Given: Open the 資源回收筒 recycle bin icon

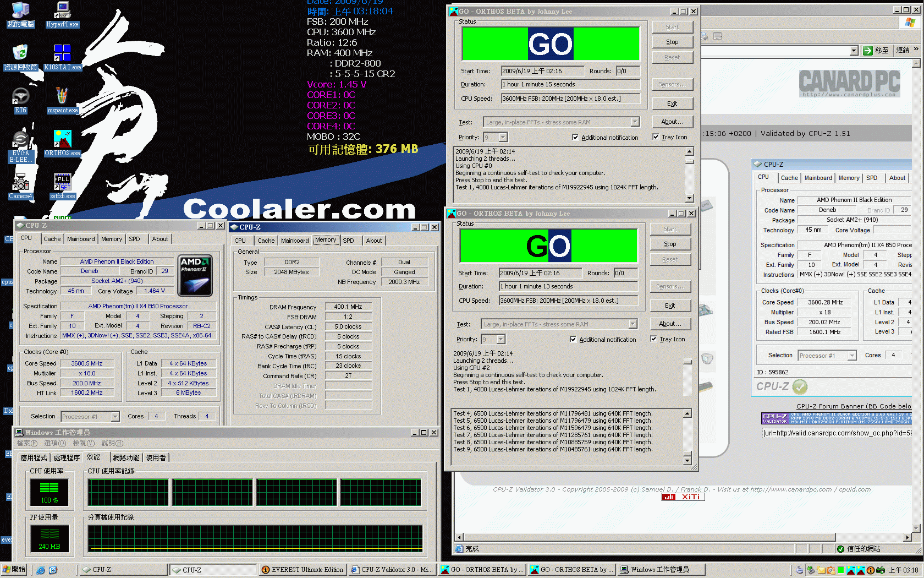Looking at the screenshot, I should tap(20, 57).
